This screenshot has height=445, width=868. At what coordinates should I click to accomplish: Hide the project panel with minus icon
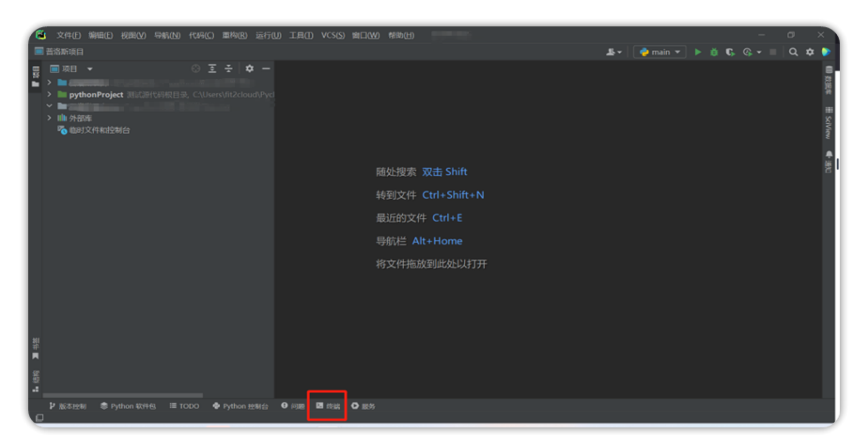tap(266, 69)
